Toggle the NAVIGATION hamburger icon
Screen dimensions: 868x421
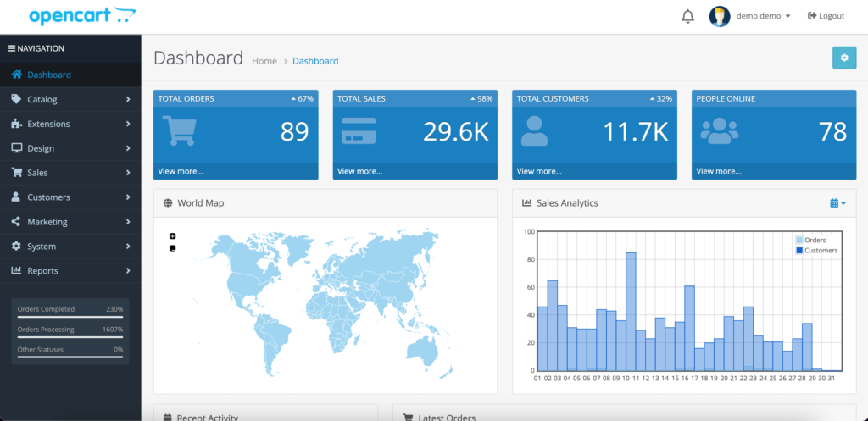pos(12,48)
